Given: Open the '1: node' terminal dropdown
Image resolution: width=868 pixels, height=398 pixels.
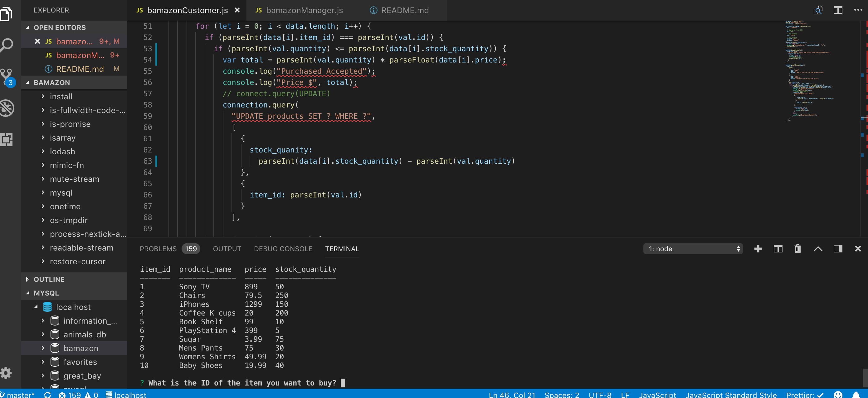Looking at the screenshot, I should pyautogui.click(x=693, y=249).
